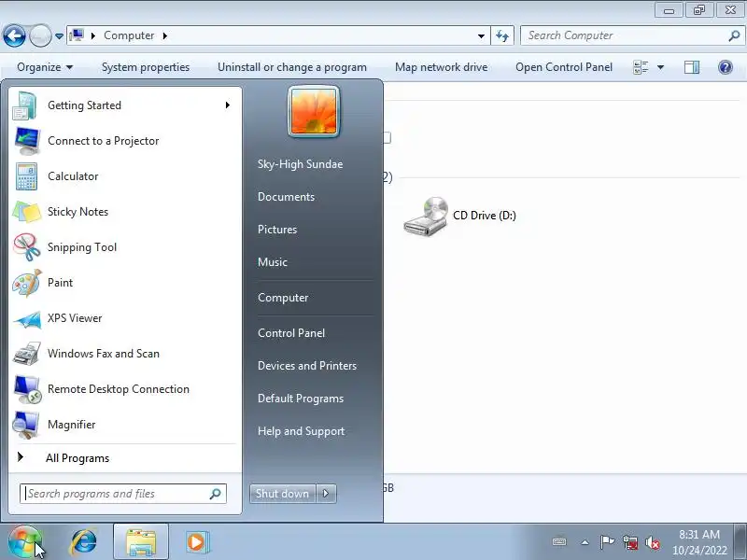Viewport: 747px width, 560px height.
Task: Click the Connect to a Projector icon
Action: [27, 141]
